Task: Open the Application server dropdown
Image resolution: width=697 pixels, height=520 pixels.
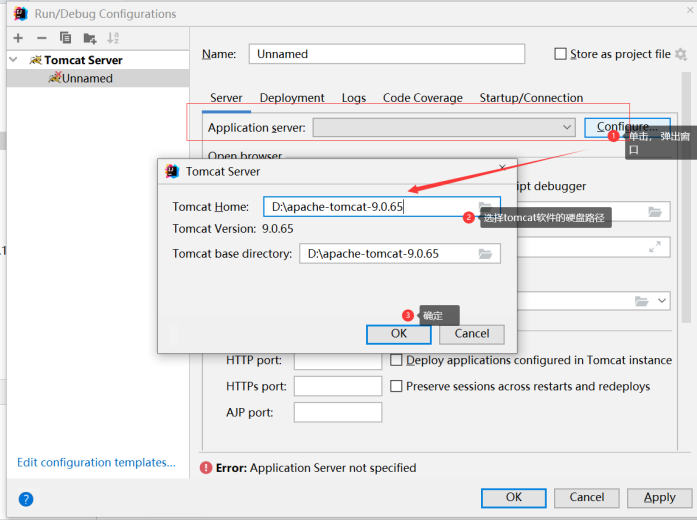Action: (444, 128)
